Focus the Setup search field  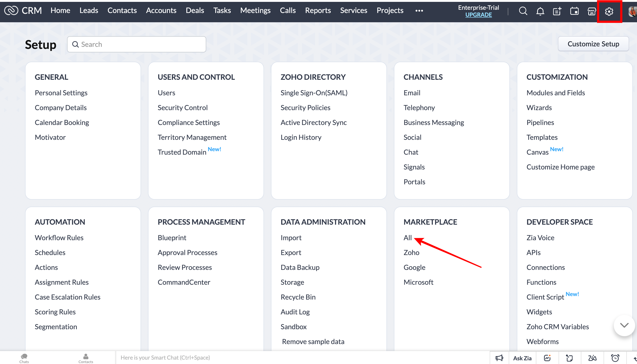(137, 44)
